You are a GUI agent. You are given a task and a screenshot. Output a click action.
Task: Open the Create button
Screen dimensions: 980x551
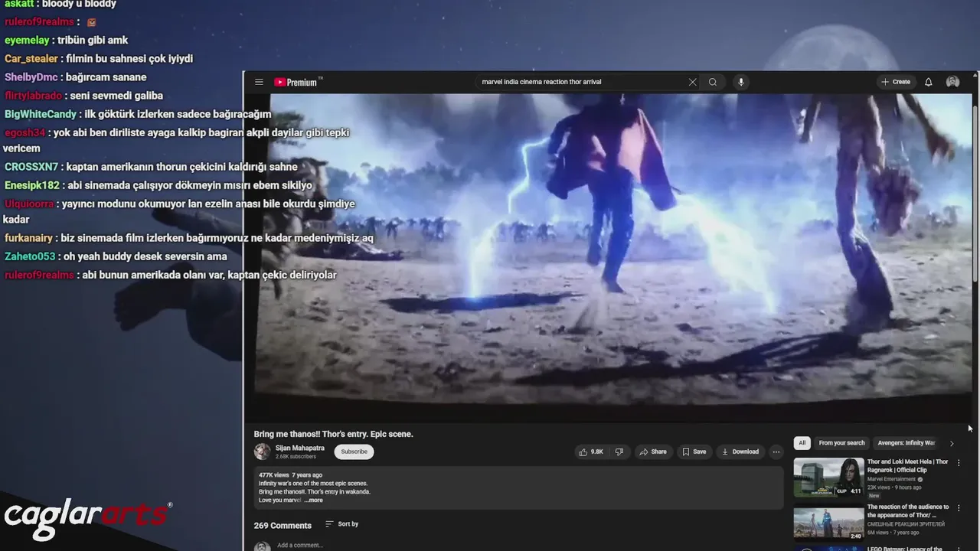(x=896, y=82)
